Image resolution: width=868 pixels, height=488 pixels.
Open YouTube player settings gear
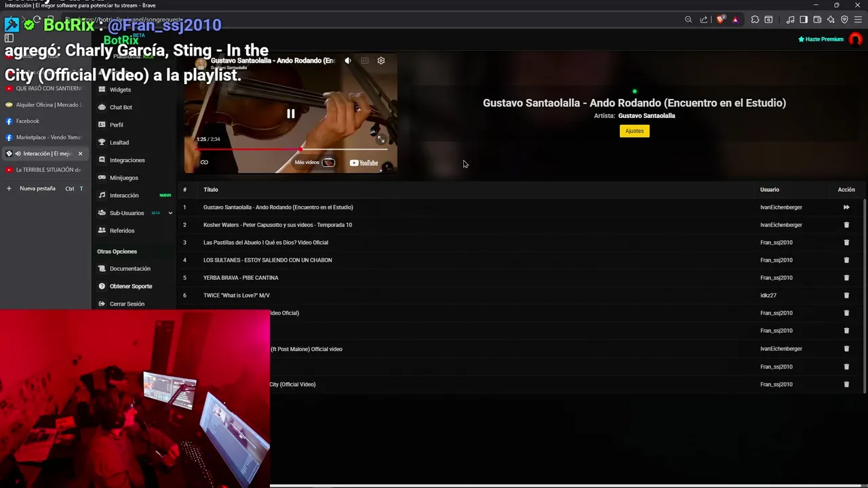click(381, 60)
